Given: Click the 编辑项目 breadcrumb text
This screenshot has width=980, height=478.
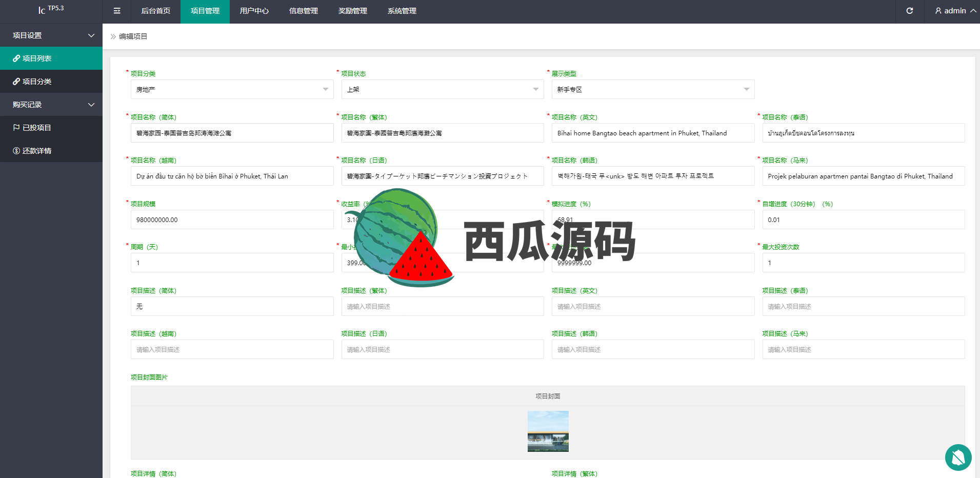Looking at the screenshot, I should [133, 36].
